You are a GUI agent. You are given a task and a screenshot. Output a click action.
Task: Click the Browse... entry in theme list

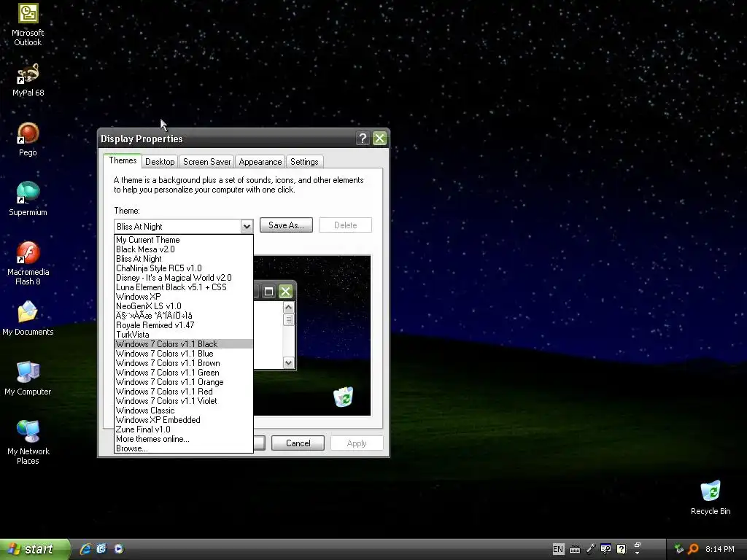pyautogui.click(x=183, y=448)
